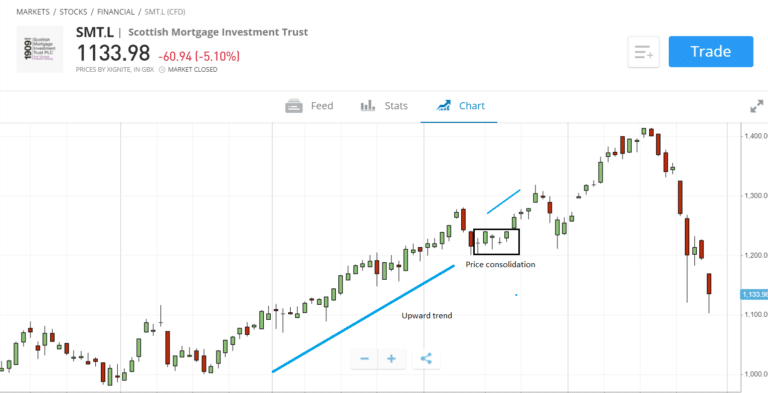Click the SMT.L ticker heading

point(95,32)
